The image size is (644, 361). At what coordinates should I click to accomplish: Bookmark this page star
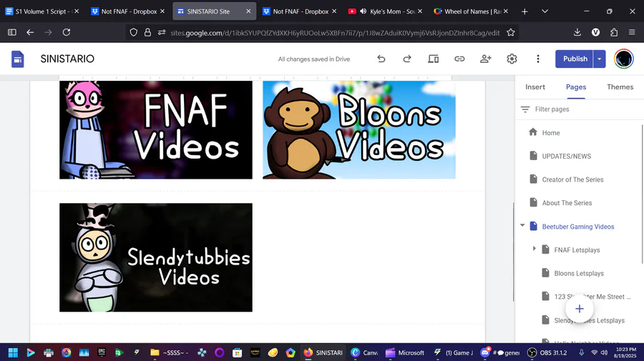pos(510,32)
